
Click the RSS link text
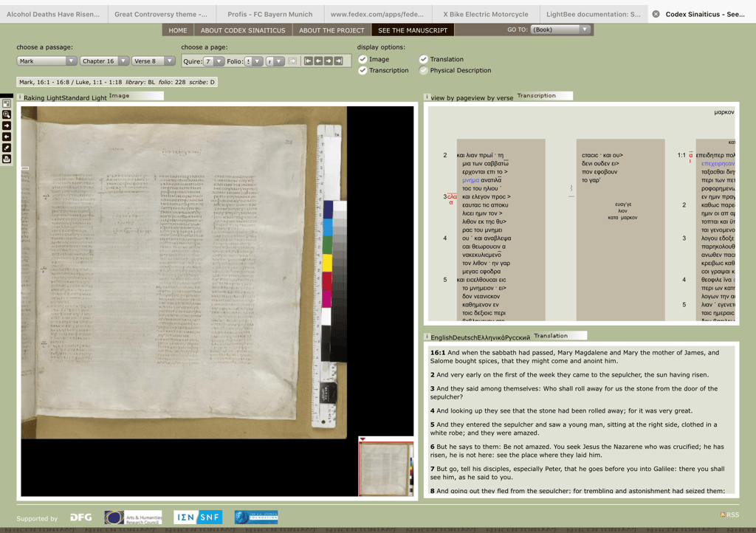pyautogui.click(x=733, y=515)
